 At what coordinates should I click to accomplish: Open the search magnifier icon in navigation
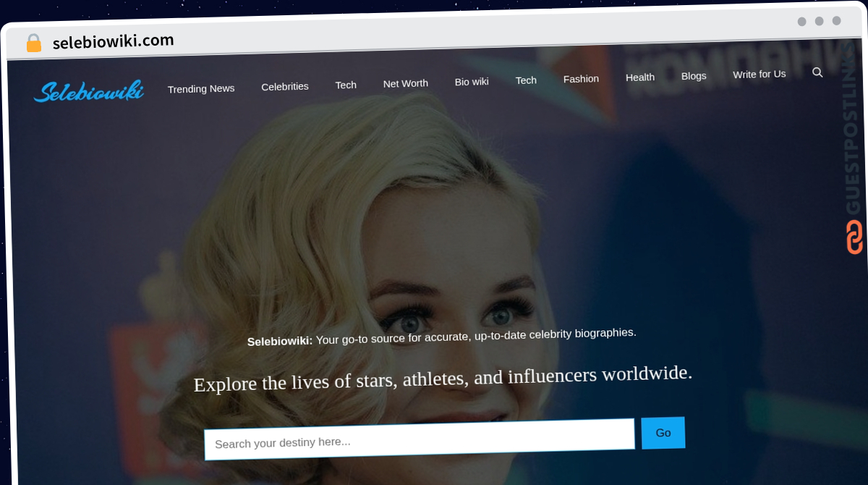[x=817, y=72]
